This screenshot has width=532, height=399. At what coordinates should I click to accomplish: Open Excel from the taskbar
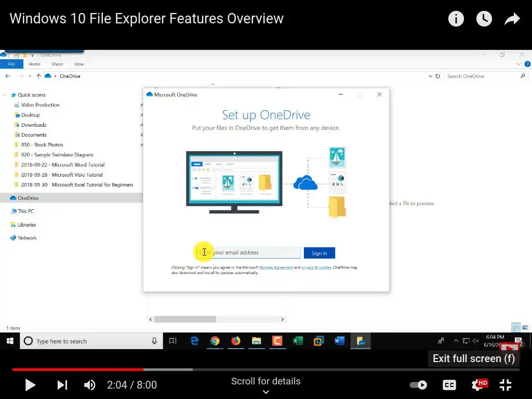(x=298, y=341)
